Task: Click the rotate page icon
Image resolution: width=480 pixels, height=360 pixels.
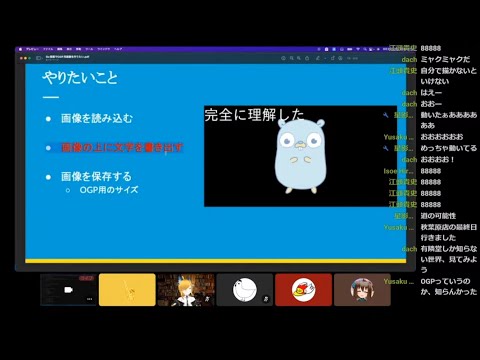Action: pyautogui.click(x=333, y=58)
